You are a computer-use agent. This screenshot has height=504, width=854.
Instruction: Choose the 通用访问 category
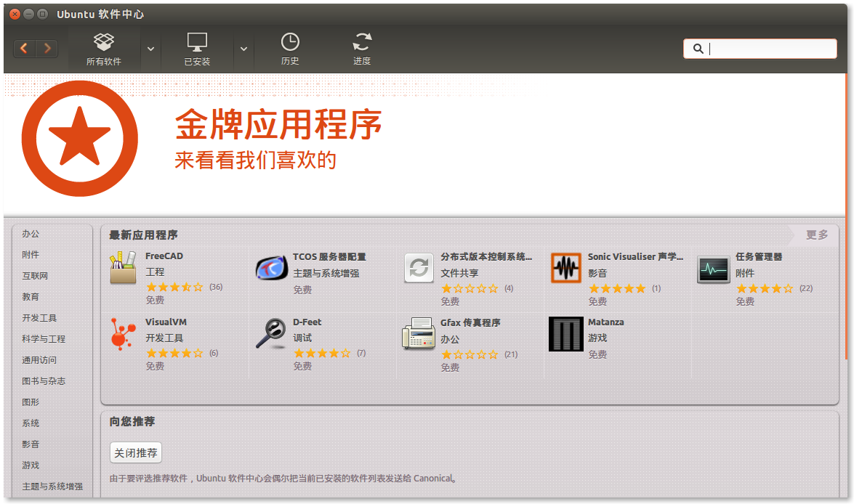(39, 359)
